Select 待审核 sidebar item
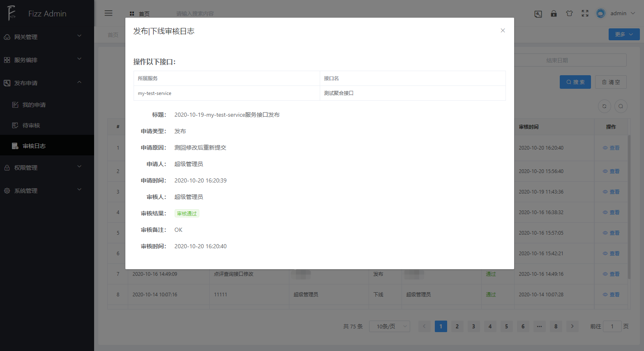644x351 pixels. 31,125
